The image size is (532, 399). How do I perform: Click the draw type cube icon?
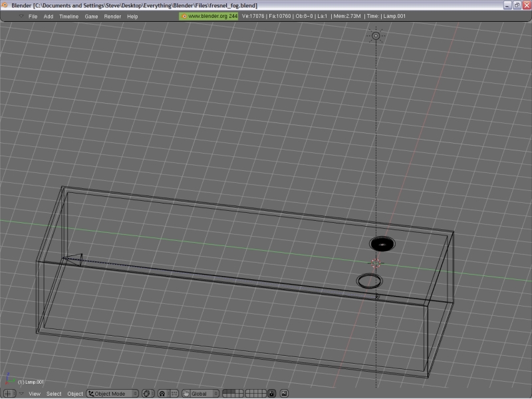point(147,394)
